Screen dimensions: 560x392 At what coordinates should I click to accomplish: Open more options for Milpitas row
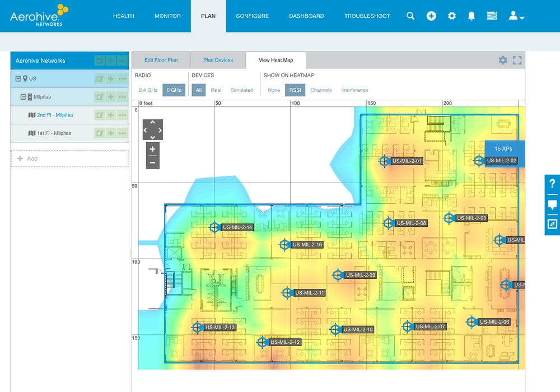tap(122, 97)
